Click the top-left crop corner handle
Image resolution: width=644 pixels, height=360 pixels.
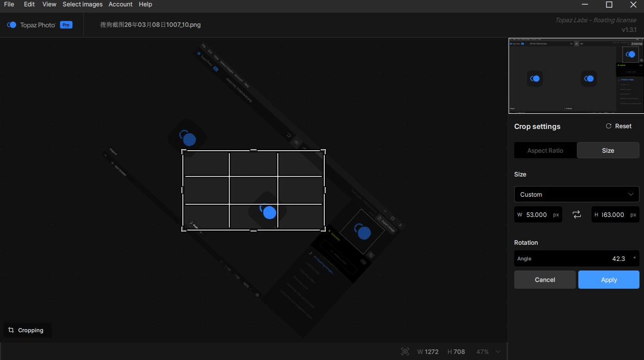click(183, 151)
